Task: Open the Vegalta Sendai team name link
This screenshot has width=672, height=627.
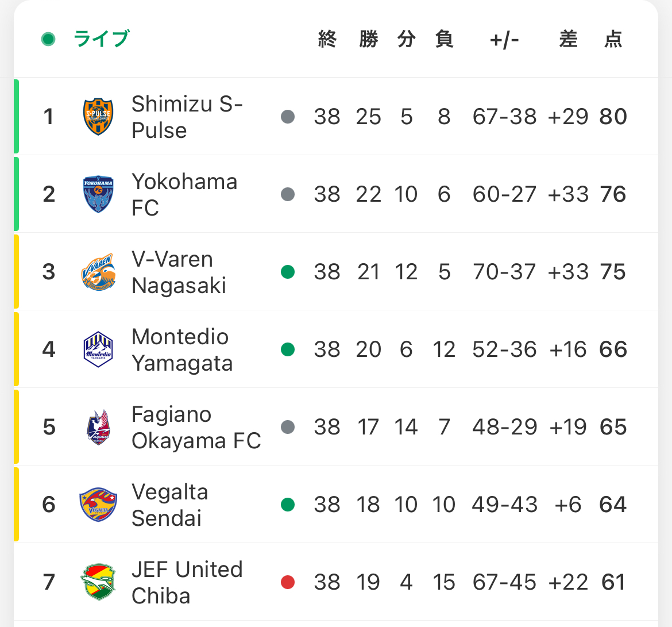Action: coord(169,505)
